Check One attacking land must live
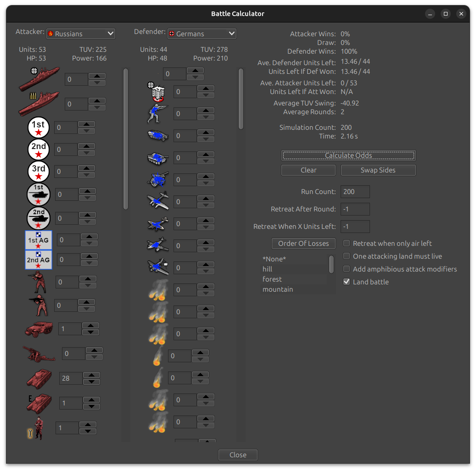The width and height of the screenshot is (476, 471). [347, 256]
